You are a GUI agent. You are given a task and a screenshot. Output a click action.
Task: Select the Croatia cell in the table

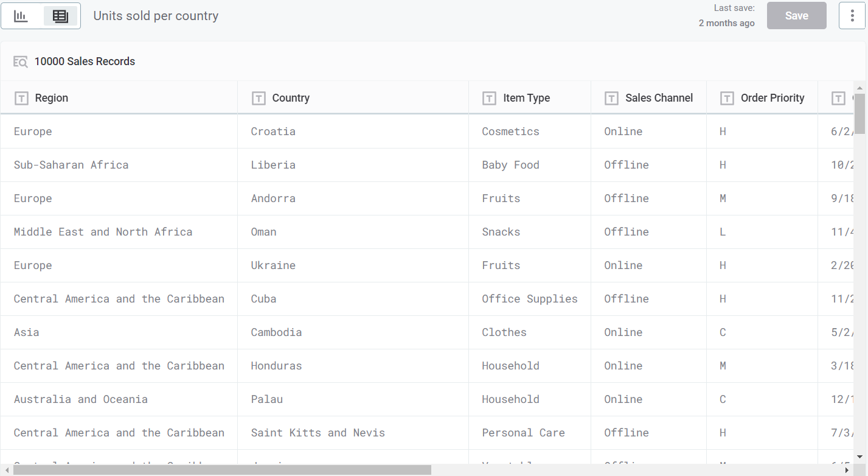[273, 131]
